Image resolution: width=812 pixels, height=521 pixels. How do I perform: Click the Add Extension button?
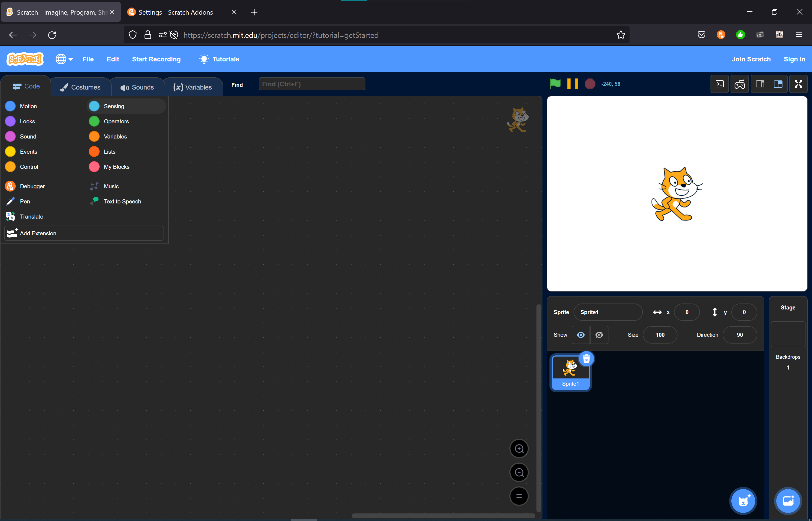pos(83,233)
